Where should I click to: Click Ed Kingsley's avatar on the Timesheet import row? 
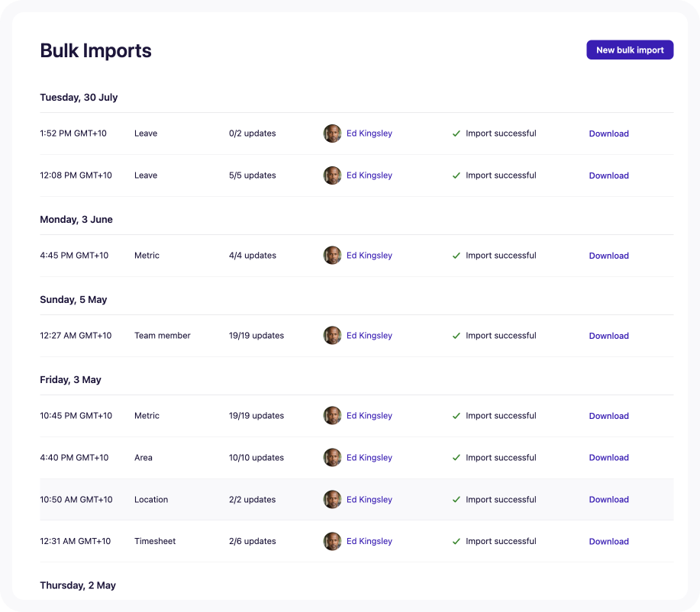coord(332,541)
